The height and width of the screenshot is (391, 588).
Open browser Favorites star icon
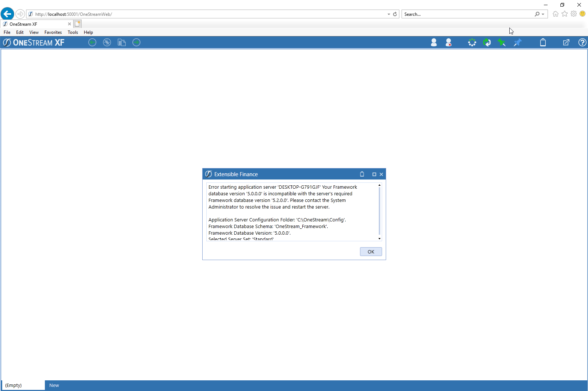click(x=564, y=14)
